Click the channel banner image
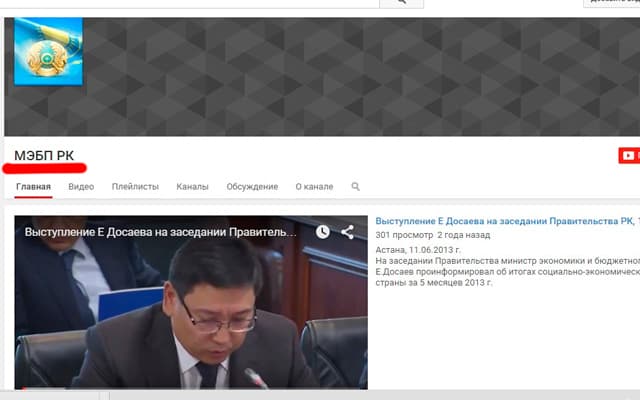The image size is (640, 400). coord(322,77)
